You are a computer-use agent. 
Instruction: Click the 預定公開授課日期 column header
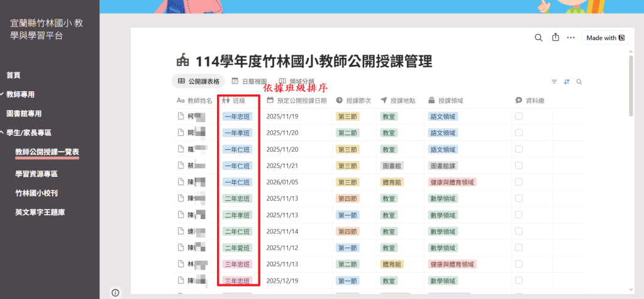297,100
